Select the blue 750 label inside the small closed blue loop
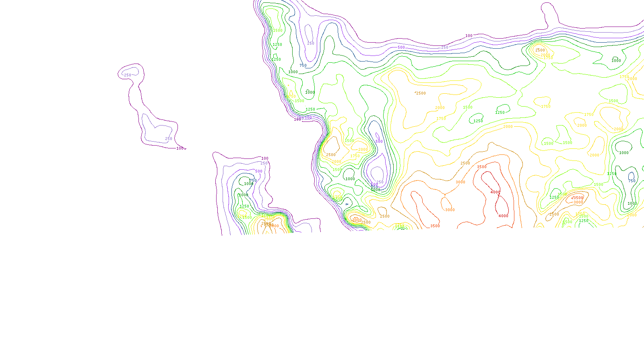644x362 pixels. (632, 181)
